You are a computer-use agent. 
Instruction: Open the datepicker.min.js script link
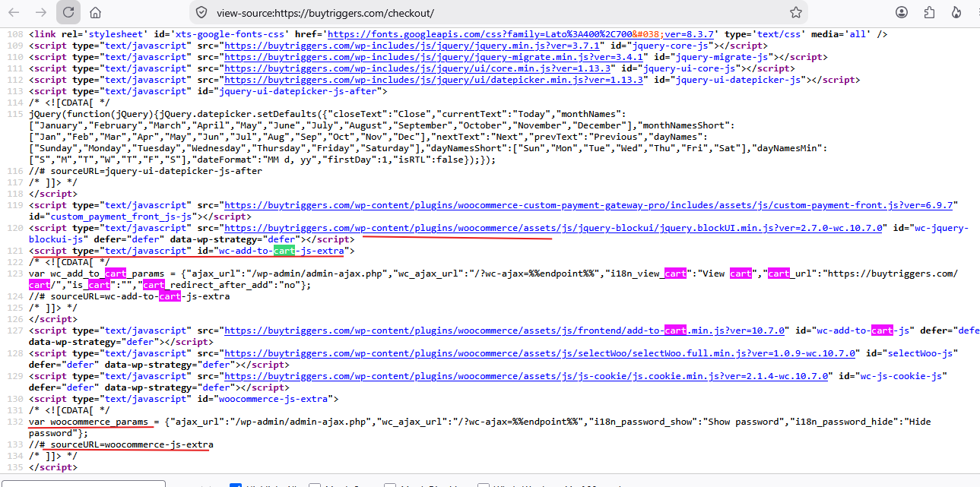coord(435,80)
